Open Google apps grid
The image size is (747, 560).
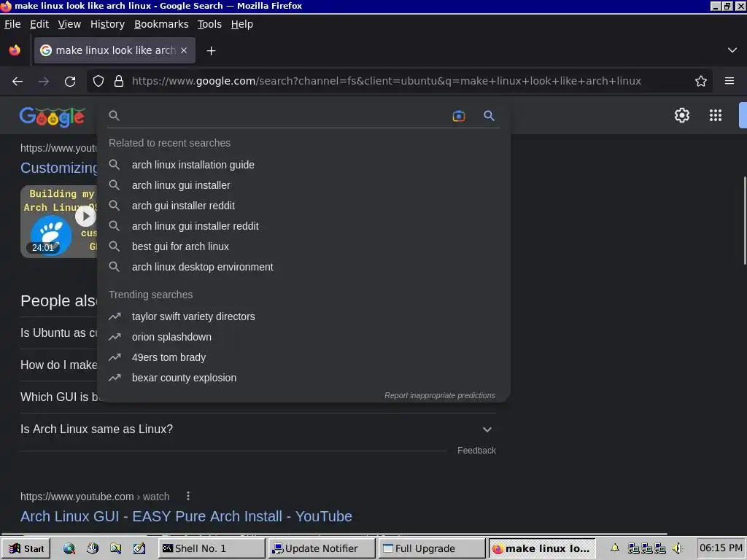pyautogui.click(x=716, y=115)
